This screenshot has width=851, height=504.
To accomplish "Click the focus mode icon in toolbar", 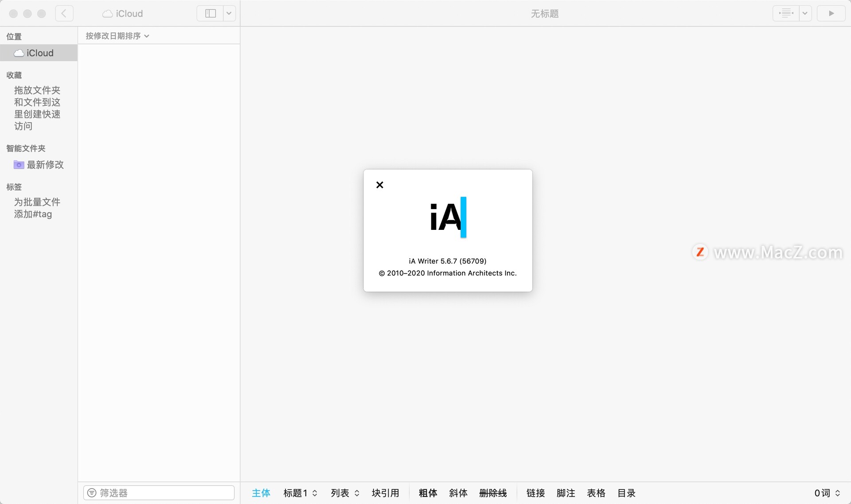I will [786, 13].
